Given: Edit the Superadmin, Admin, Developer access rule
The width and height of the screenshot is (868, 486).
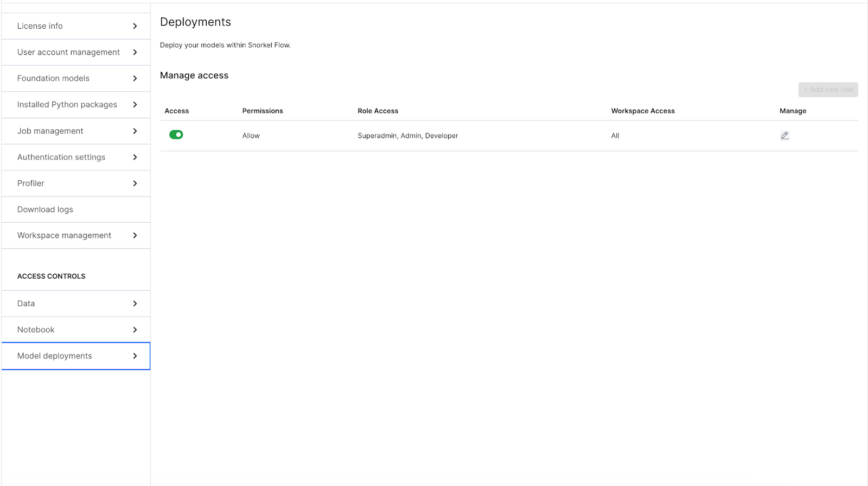Looking at the screenshot, I should point(784,135).
